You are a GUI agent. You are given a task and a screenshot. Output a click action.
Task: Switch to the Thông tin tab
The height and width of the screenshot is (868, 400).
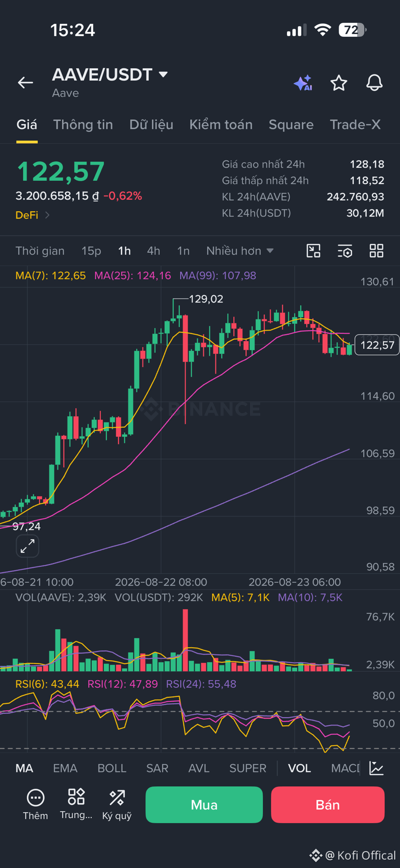83,125
